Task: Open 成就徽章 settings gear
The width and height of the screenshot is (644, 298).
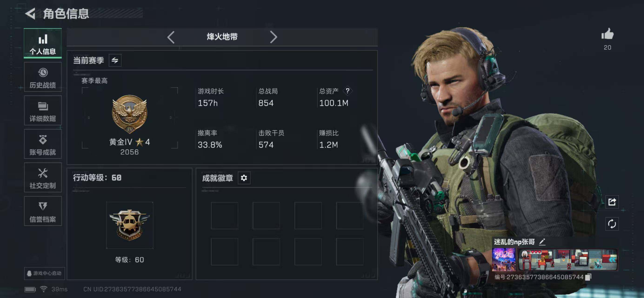Action: click(244, 178)
